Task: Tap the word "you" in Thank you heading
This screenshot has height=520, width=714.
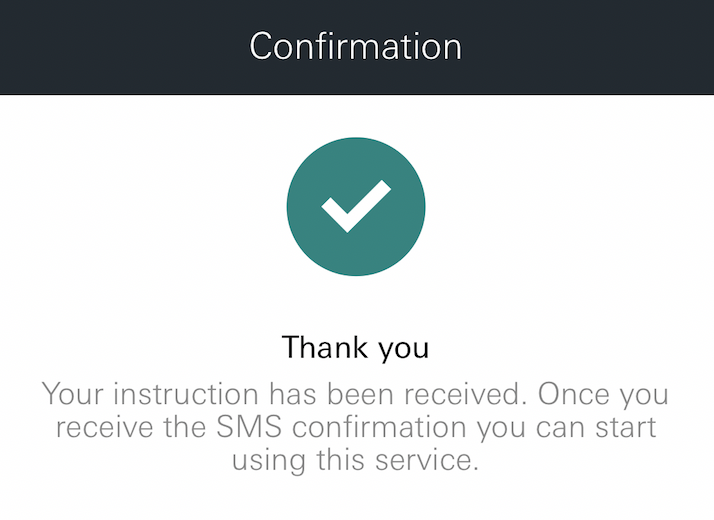Action: coord(402,349)
